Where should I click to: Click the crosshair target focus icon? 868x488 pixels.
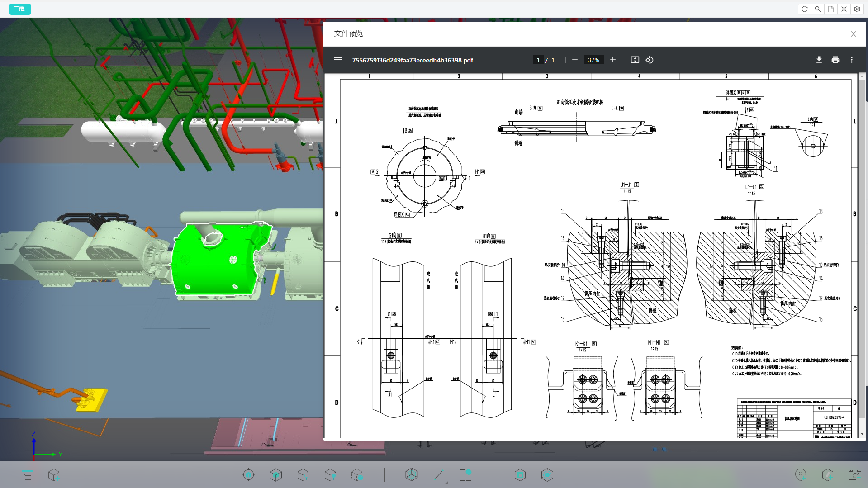pyautogui.click(x=248, y=475)
